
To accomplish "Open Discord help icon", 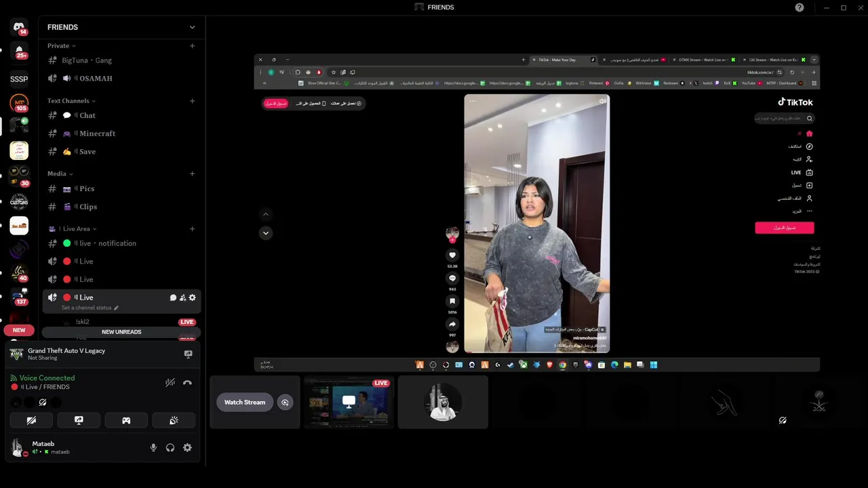I will pos(800,7).
